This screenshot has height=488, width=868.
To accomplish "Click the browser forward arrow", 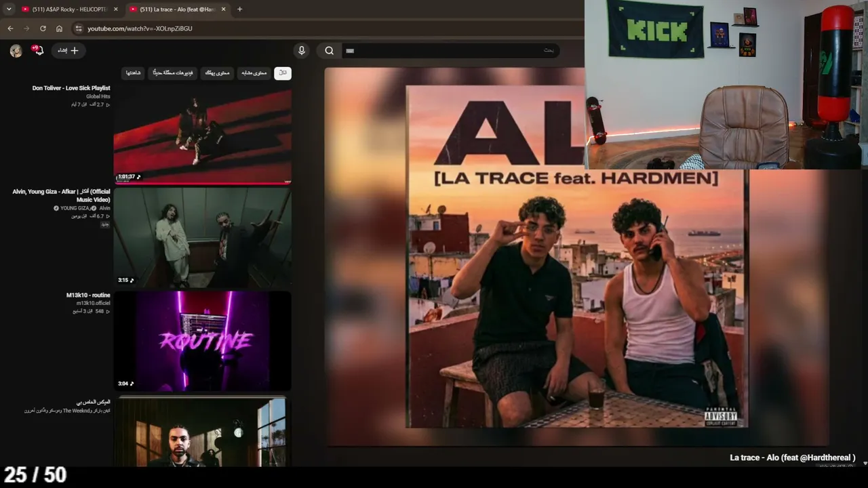I will (26, 28).
